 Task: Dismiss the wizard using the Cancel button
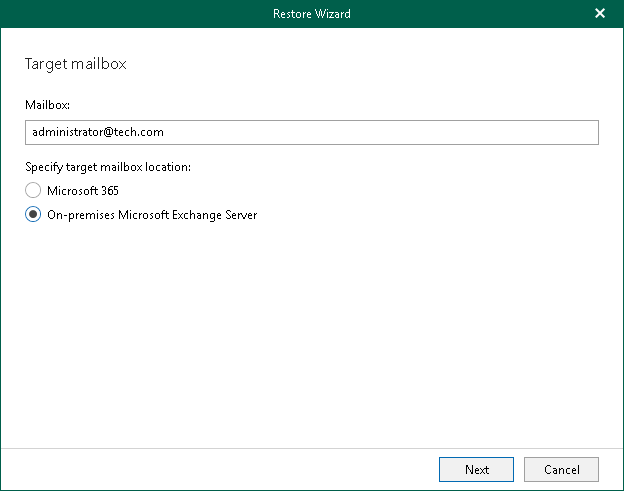click(x=561, y=469)
